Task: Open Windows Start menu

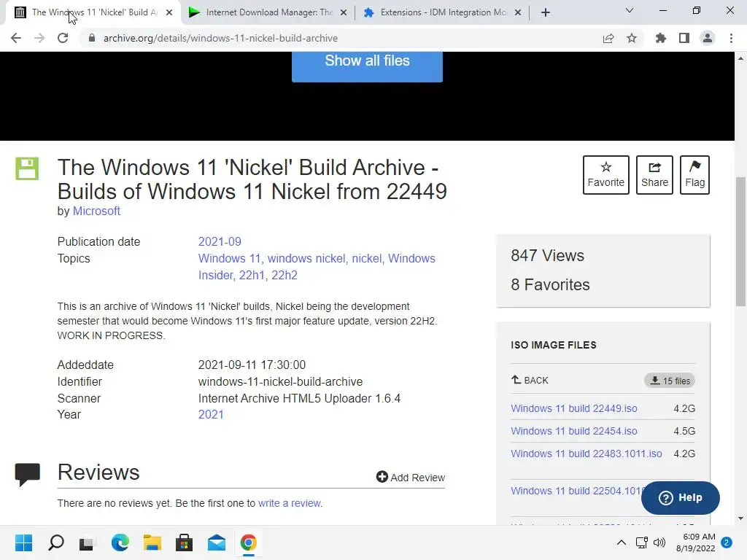Action: 23,542
